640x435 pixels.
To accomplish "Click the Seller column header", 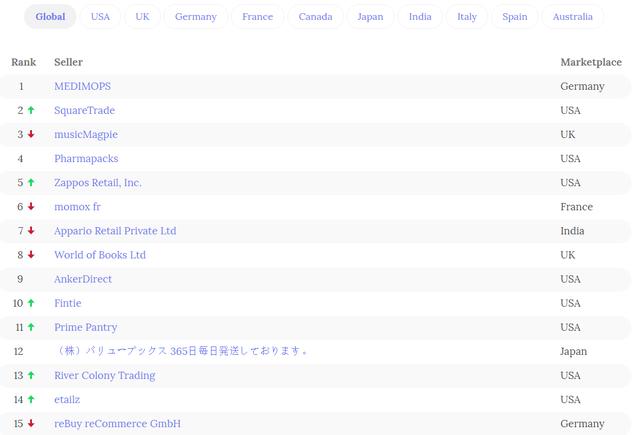I will 69,62.
